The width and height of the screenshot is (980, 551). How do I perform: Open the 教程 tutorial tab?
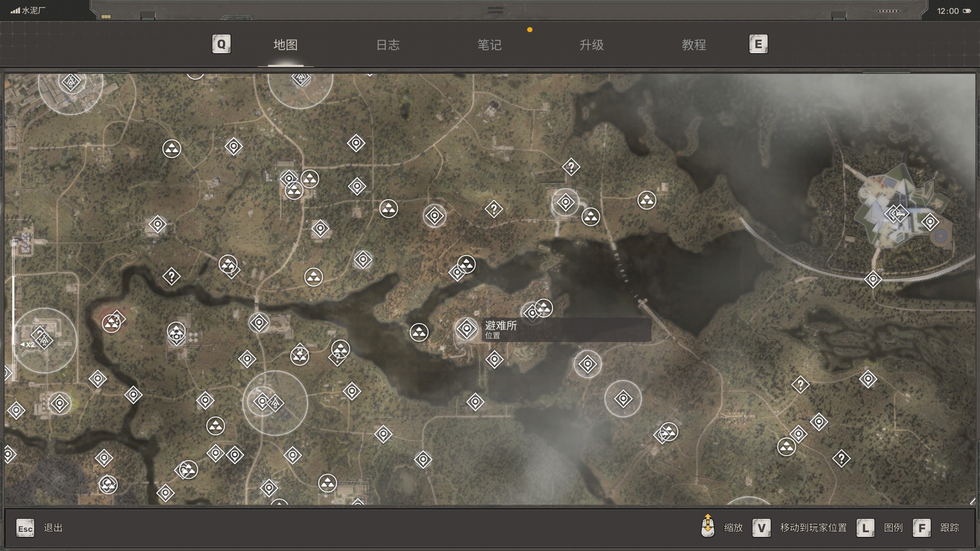point(694,45)
